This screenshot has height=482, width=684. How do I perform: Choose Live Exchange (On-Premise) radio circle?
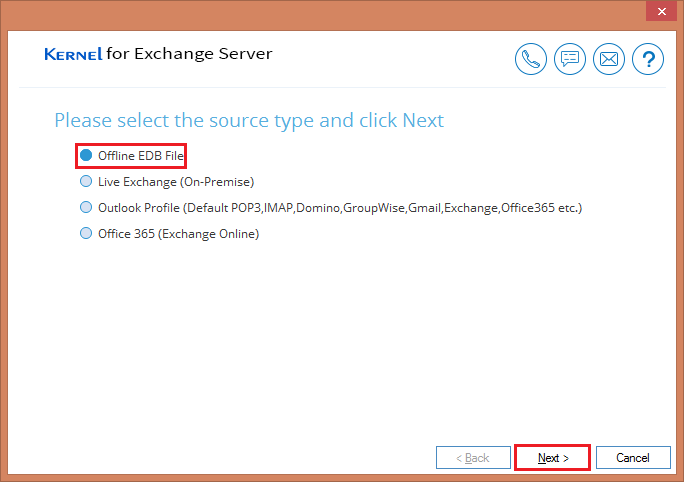point(86,182)
